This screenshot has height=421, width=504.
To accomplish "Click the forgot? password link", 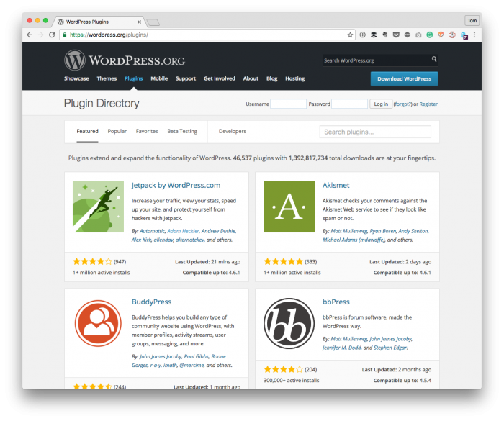I will coord(402,104).
